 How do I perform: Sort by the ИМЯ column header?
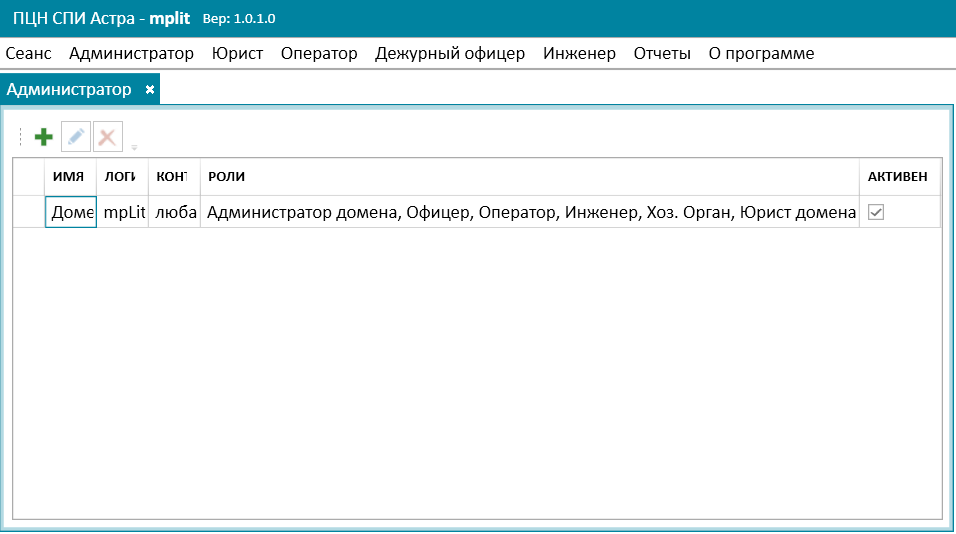[70, 177]
